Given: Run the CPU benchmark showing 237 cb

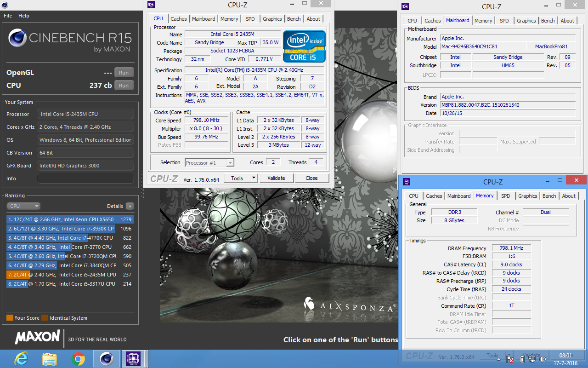Looking at the screenshot, I should [124, 86].
